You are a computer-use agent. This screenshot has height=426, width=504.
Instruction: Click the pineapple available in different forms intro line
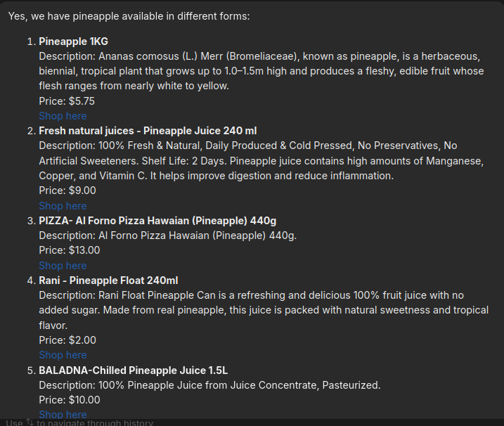pos(129,16)
